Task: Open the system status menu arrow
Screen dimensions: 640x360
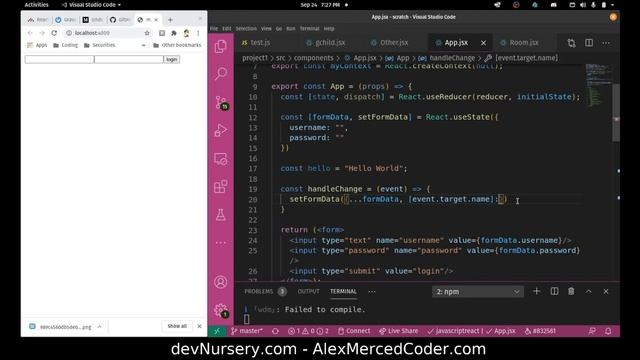Action: 612,5
